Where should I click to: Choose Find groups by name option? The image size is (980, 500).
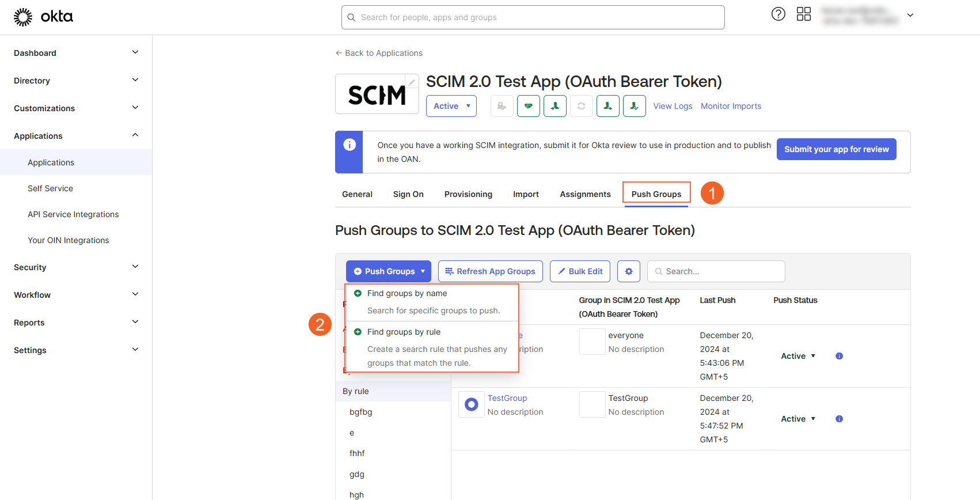pyautogui.click(x=407, y=293)
